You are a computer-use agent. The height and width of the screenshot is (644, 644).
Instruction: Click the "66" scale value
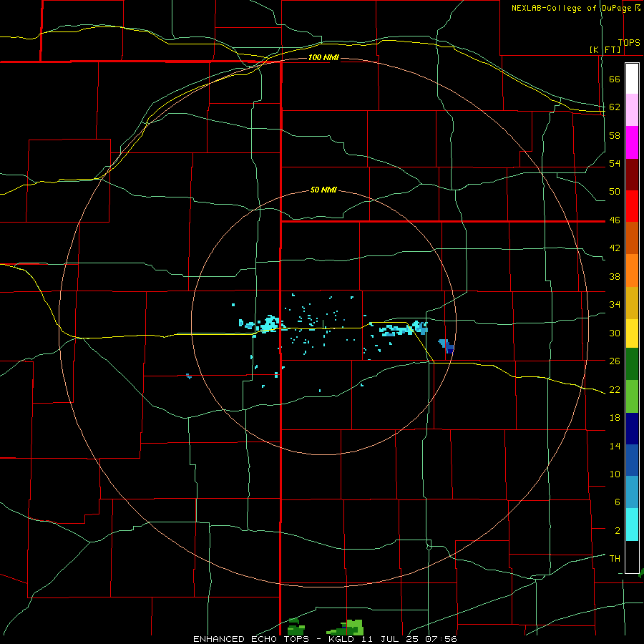pyautogui.click(x=615, y=79)
